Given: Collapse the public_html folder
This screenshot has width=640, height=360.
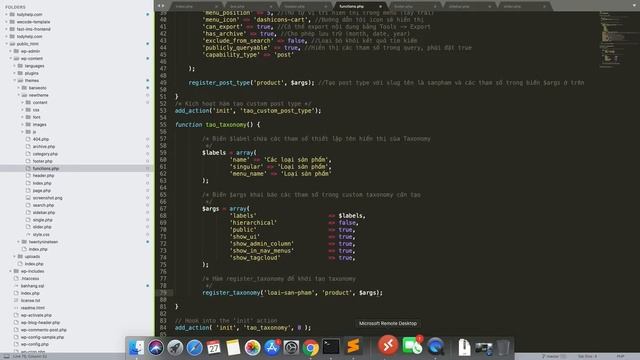Looking at the screenshot, I should coord(7,44).
